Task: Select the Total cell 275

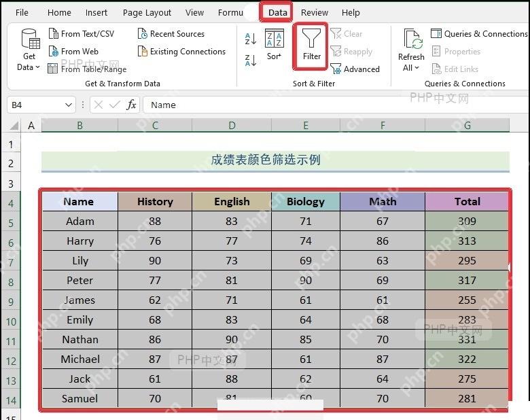Action: coord(467,379)
